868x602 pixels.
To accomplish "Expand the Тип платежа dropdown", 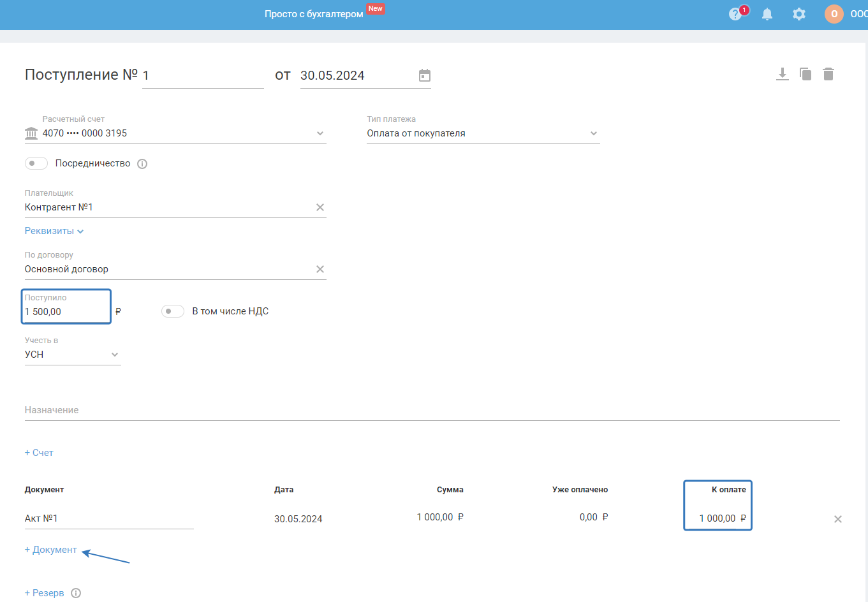I will [594, 133].
